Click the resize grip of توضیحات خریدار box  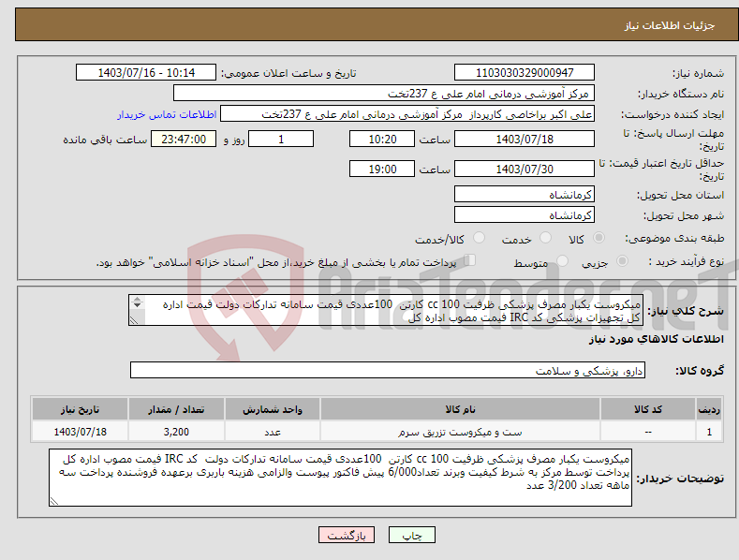(54, 501)
